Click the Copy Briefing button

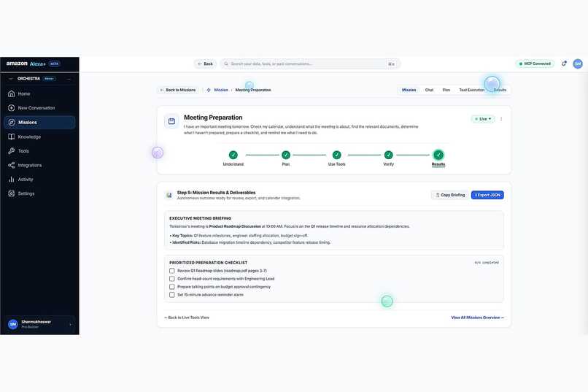click(450, 195)
